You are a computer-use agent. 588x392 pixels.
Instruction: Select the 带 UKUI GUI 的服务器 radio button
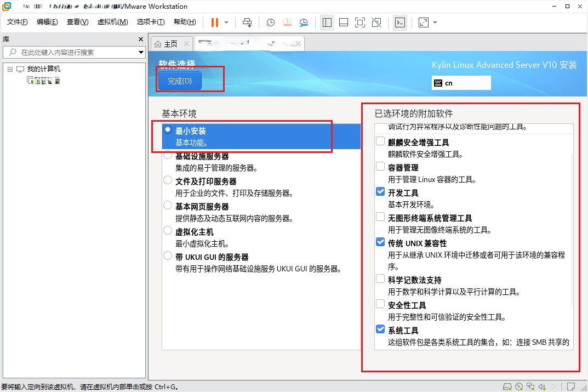coord(168,256)
